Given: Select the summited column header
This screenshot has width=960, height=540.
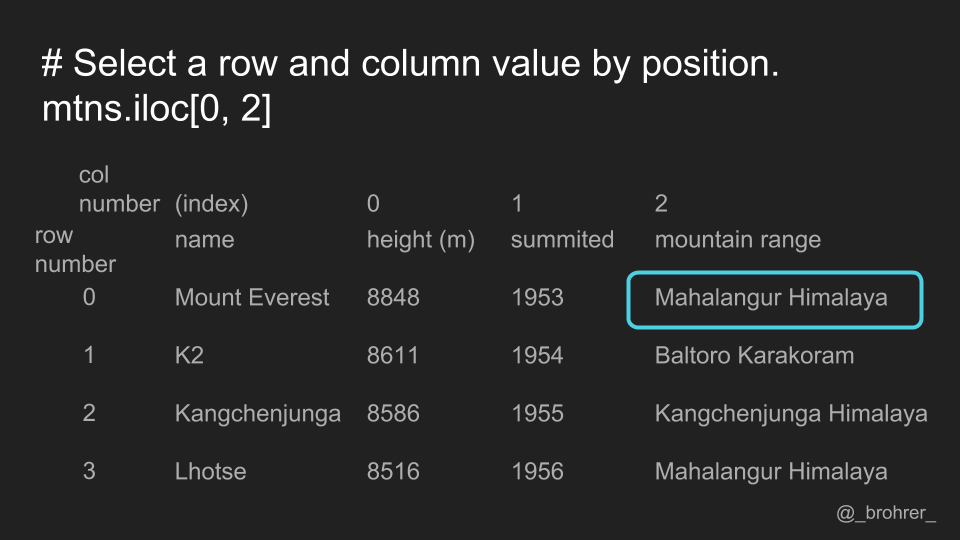Looking at the screenshot, I should pyautogui.click(x=562, y=239).
